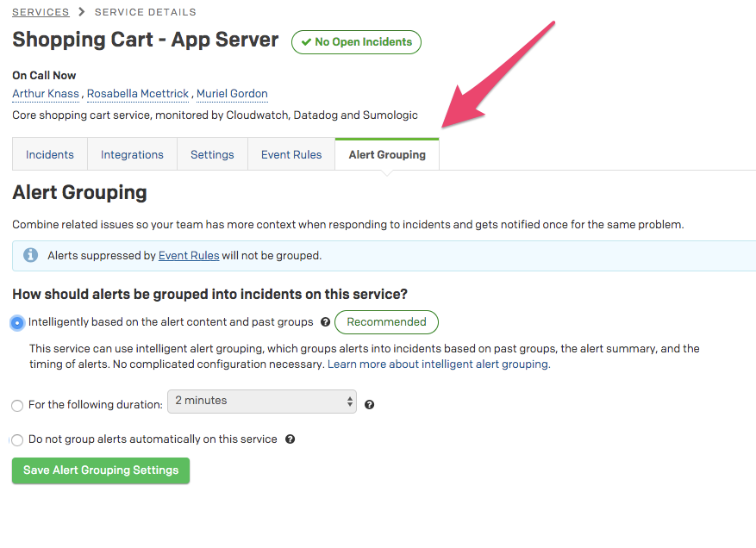
Task: Select the Alert Grouping tab
Action: coord(387,155)
